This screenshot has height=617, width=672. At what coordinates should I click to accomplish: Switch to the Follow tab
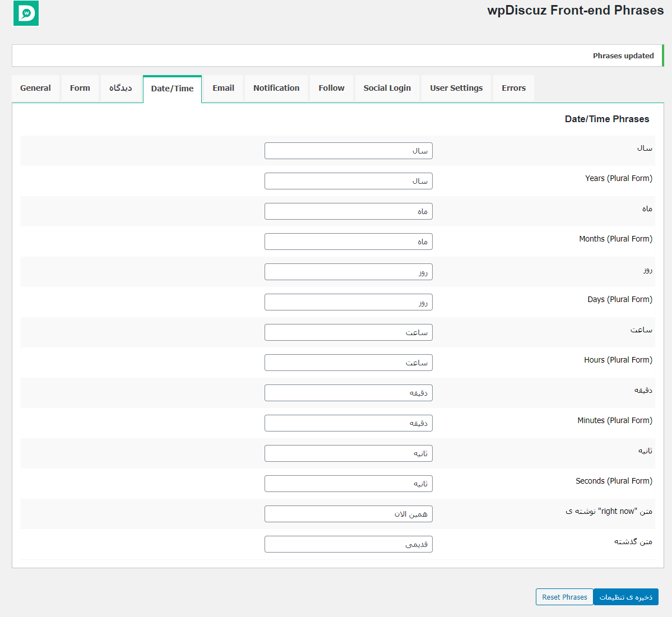[x=331, y=89]
